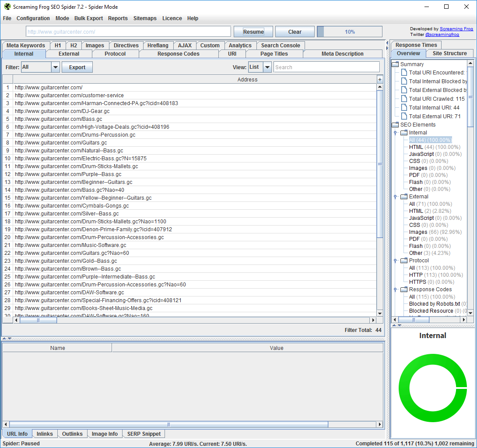Click the Resume button

[x=253, y=32]
